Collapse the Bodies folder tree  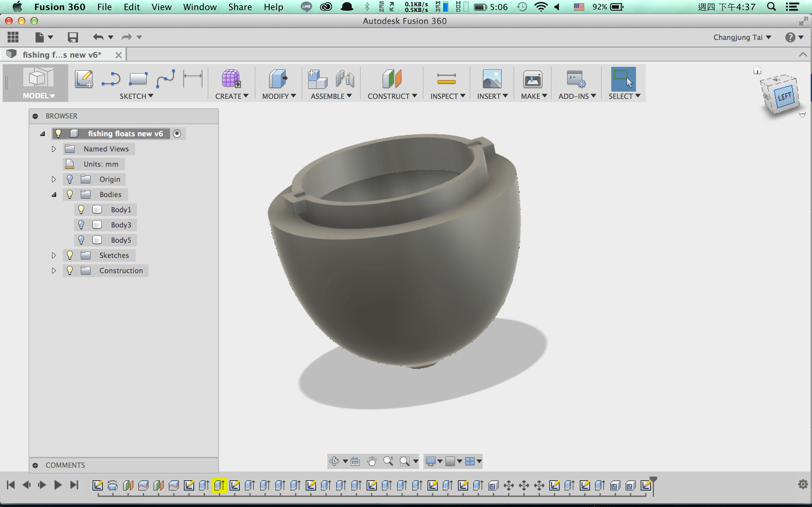pos(54,195)
